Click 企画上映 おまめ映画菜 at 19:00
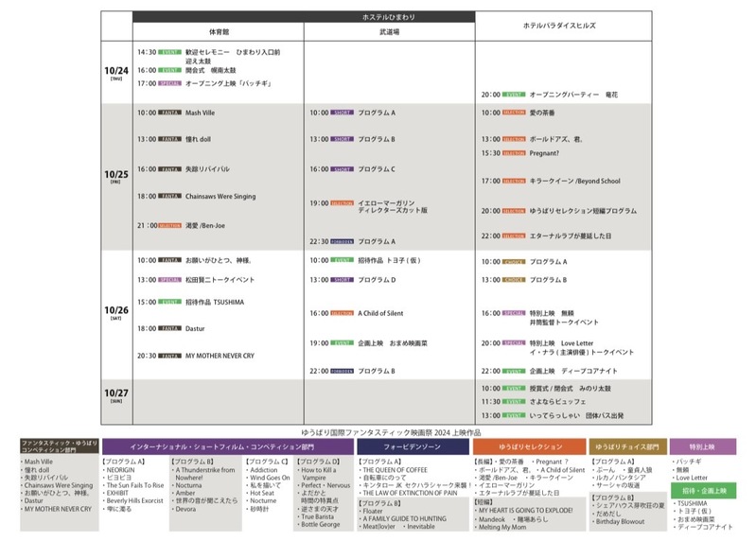 pyautogui.click(x=368, y=343)
